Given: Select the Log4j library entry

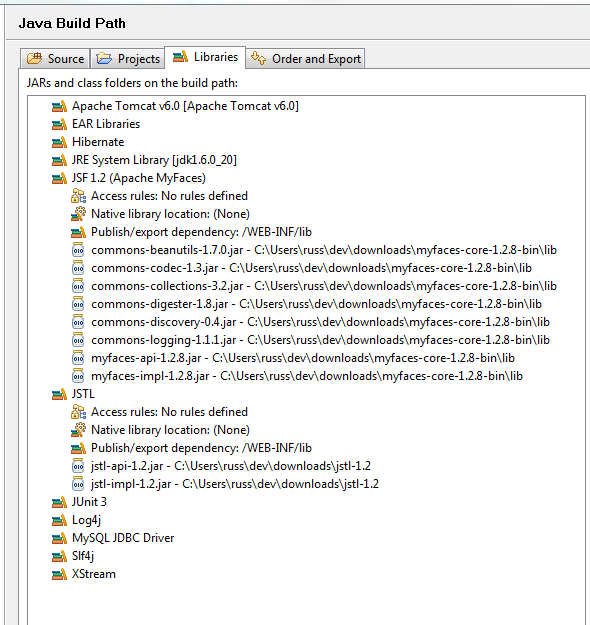Looking at the screenshot, I should tap(87, 521).
